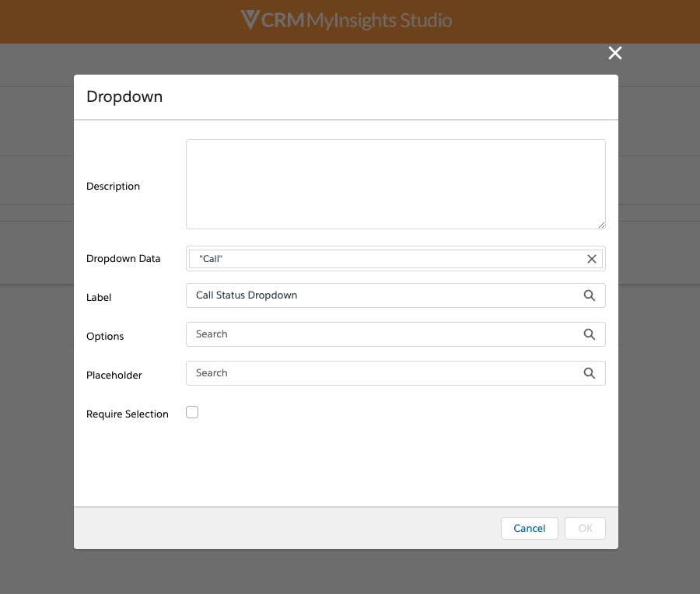Viewport: 700px width, 594px height.
Task: Select the "Call" entry in Dropdown Data
Action: pyautogui.click(x=212, y=259)
